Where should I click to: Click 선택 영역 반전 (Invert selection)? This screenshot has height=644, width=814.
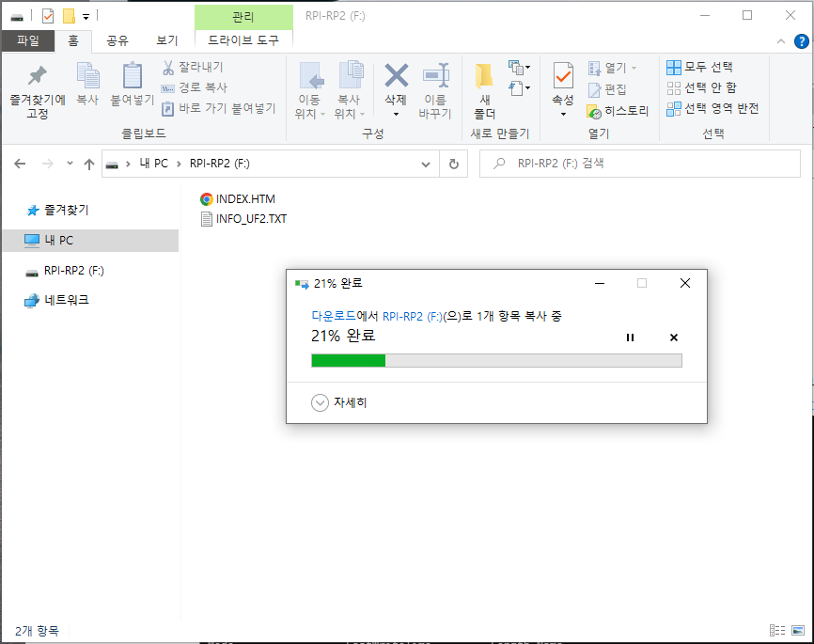pyautogui.click(x=712, y=108)
